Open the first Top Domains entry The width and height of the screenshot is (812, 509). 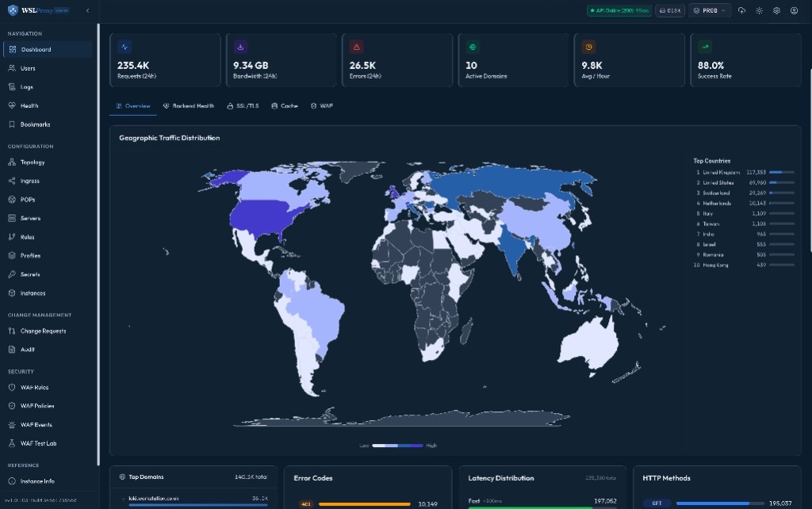coord(195,499)
